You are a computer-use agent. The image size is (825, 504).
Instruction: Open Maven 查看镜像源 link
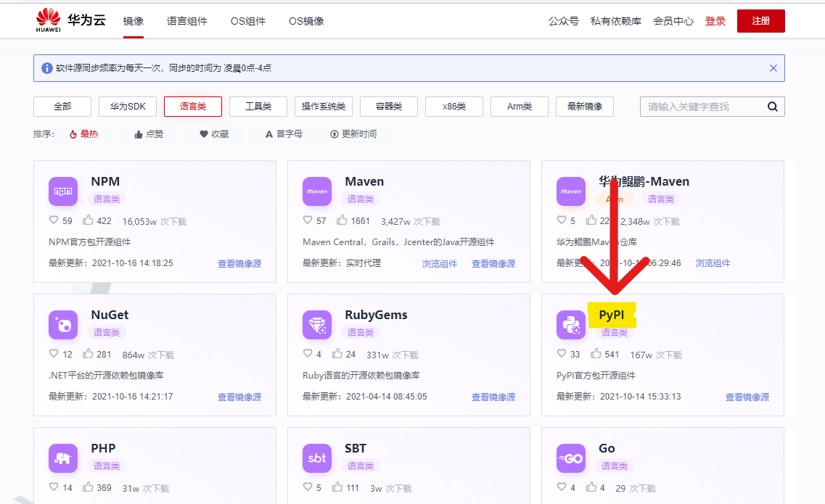point(493,263)
